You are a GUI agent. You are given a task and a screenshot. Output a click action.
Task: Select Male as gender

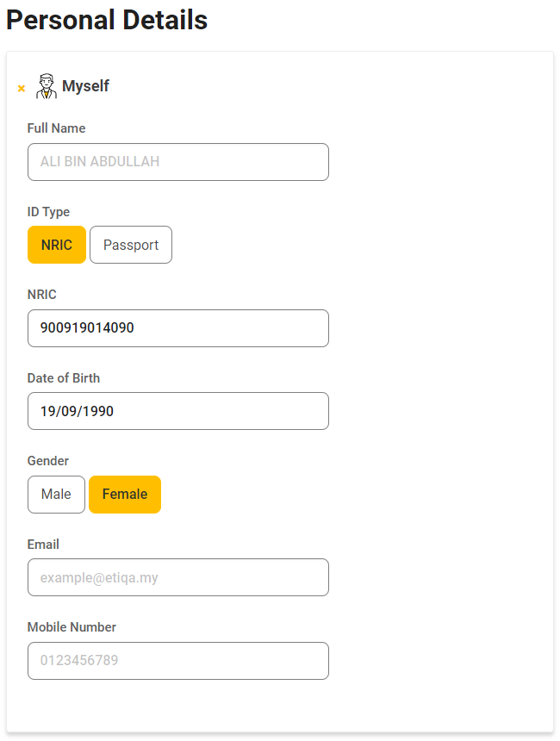(x=56, y=494)
